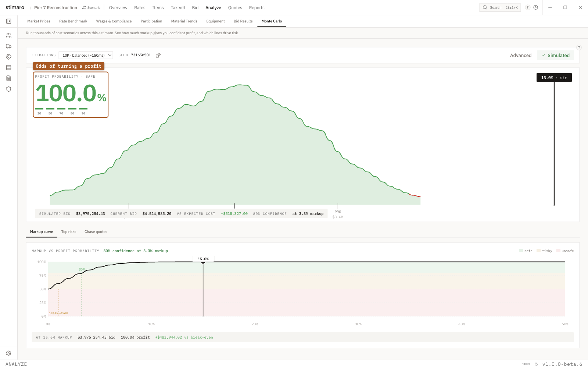This screenshot has height=368, width=588.
Task: Go to the Overview menu
Action: click(x=118, y=8)
